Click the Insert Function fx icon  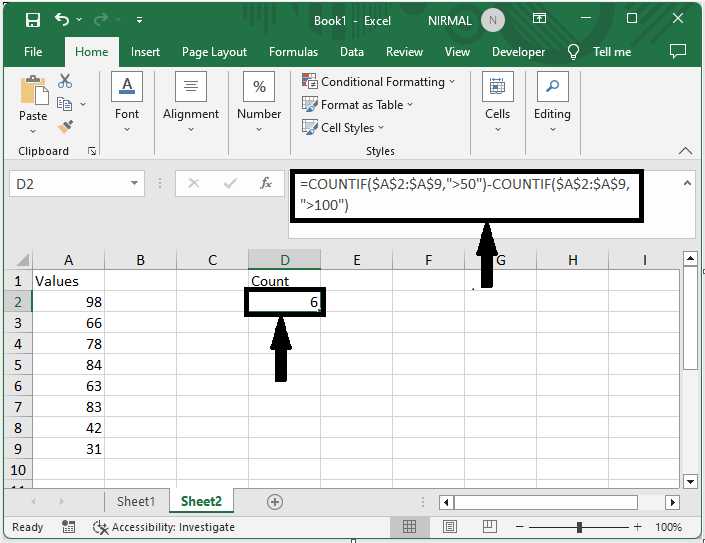[x=266, y=183]
